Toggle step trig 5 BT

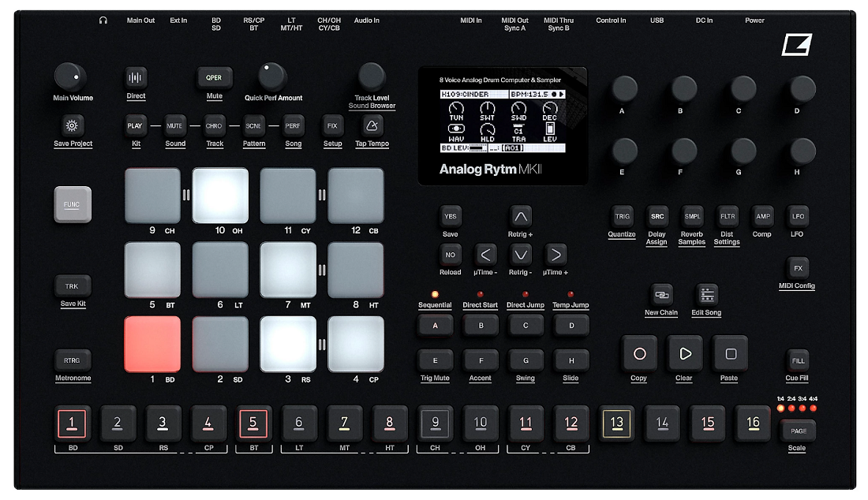click(x=253, y=424)
